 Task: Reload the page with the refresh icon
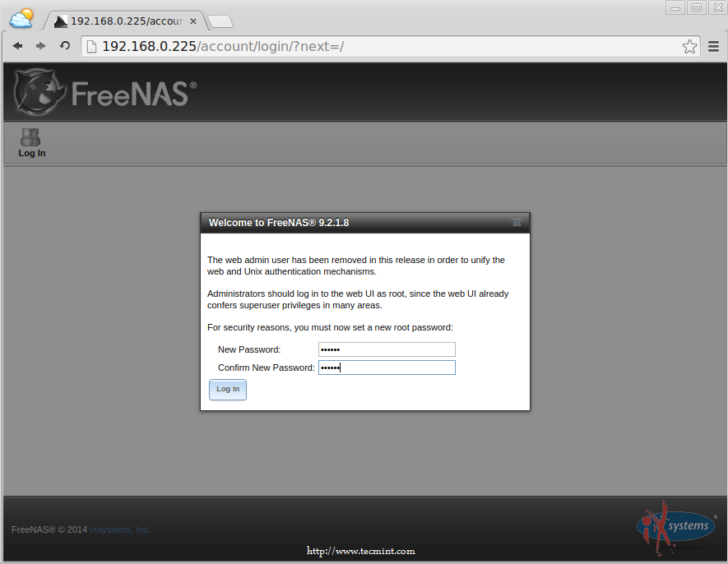[x=64, y=46]
